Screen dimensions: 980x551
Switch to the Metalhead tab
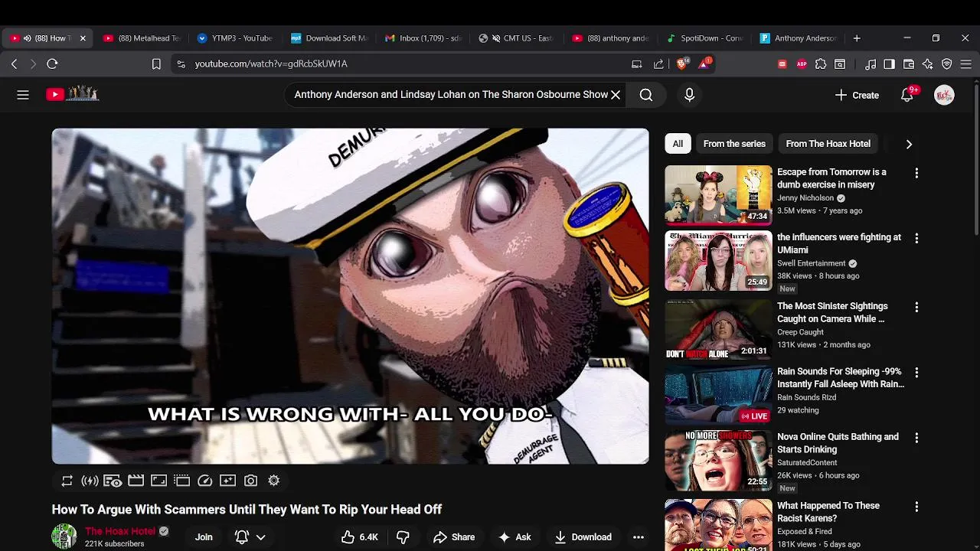click(142, 38)
